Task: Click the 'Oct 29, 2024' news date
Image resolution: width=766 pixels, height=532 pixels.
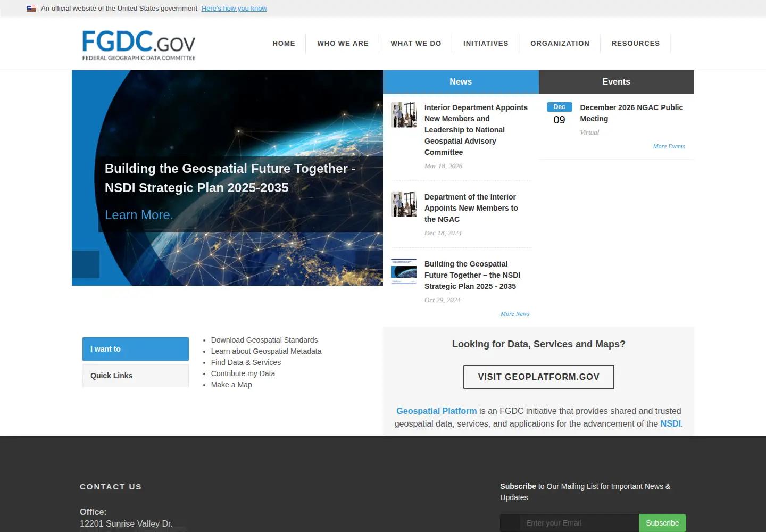Action: 443,300
